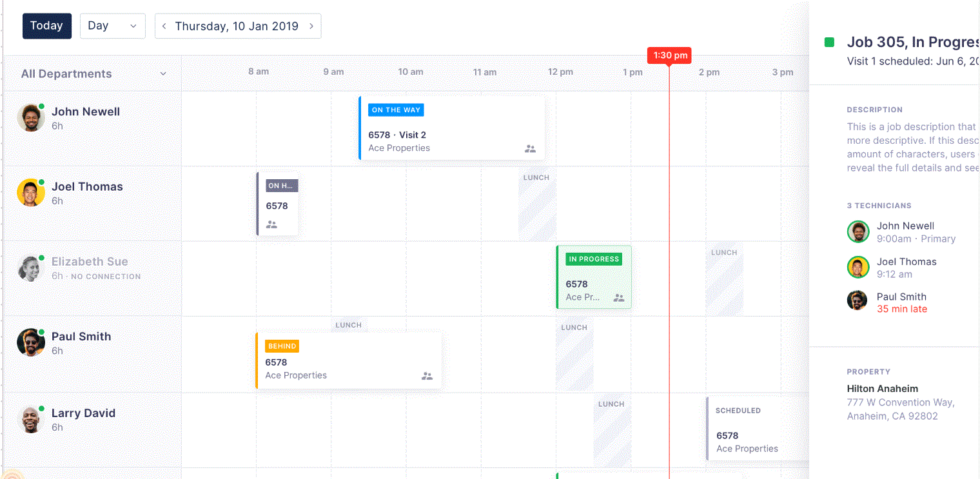The width and height of the screenshot is (980, 479).
Task: Click John Newell's avatar in the schedule list
Action: click(x=30, y=118)
